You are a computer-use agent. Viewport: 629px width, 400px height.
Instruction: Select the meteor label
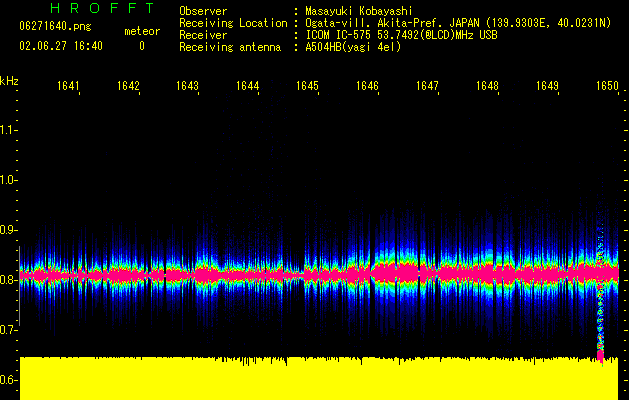coord(141,32)
